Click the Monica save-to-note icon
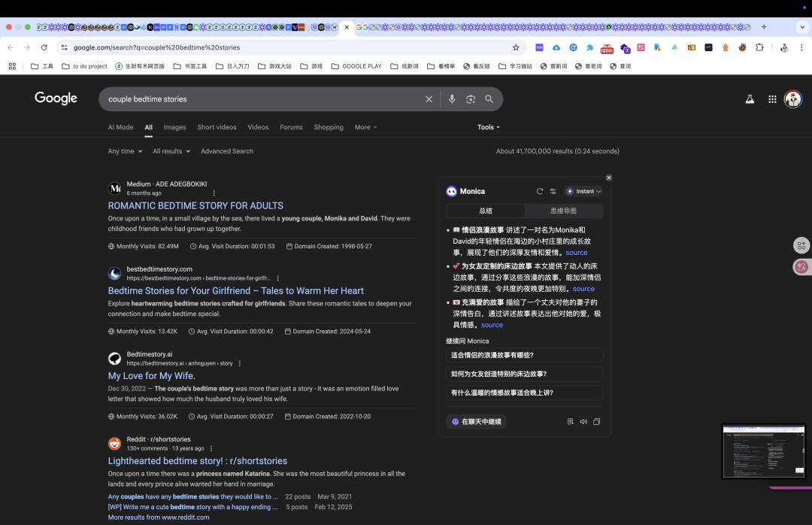 (x=570, y=421)
